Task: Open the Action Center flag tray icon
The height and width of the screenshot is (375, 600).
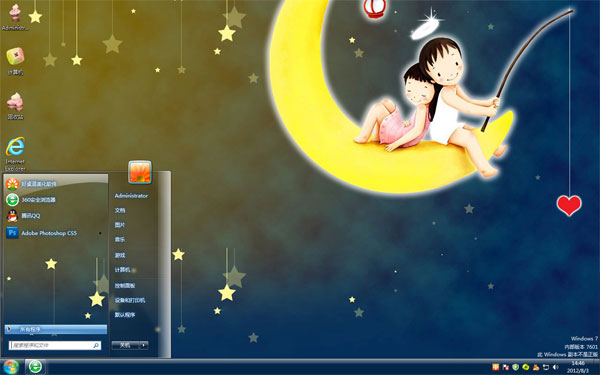Action: (506, 367)
